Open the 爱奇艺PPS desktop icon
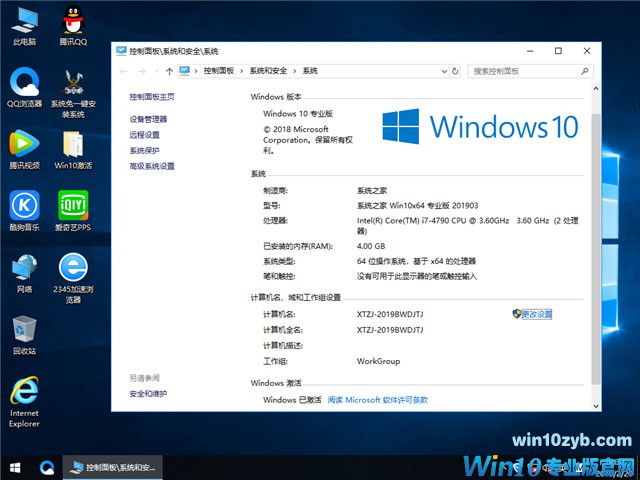This screenshot has height=480, width=640. pyautogui.click(x=73, y=211)
